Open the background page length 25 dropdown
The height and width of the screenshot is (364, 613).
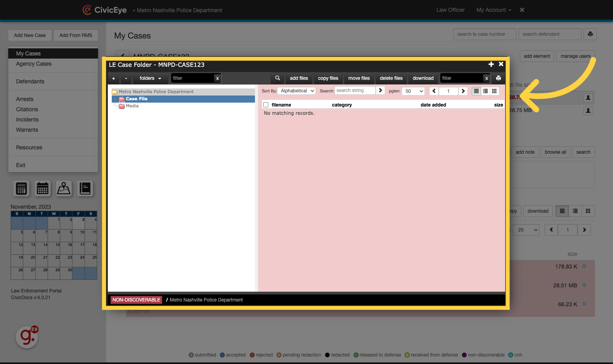[x=526, y=230]
